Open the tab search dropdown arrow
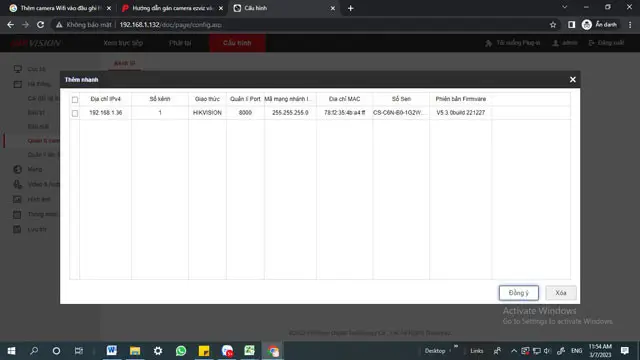This screenshot has width=640, height=360. pos(564,7)
